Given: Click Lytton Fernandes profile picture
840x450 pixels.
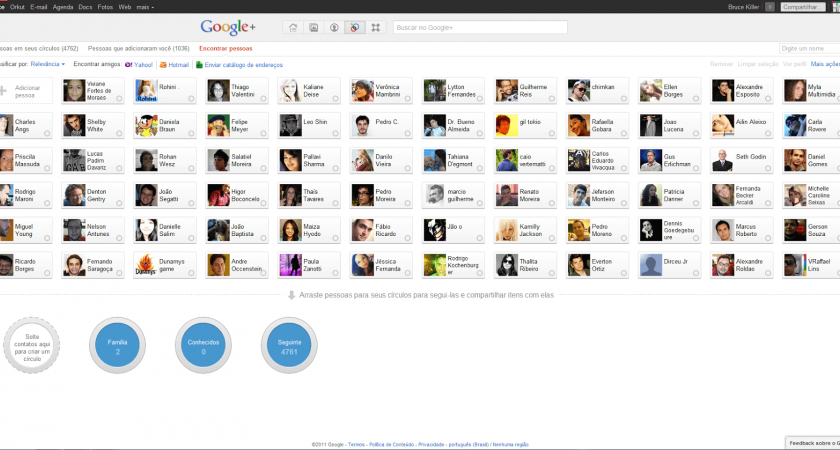Looking at the screenshot, I should (434, 91).
